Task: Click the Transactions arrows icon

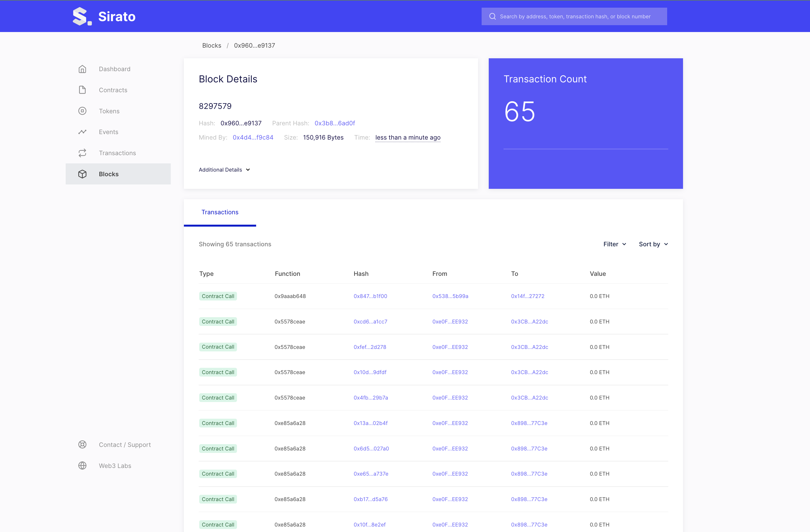Action: pos(82,153)
